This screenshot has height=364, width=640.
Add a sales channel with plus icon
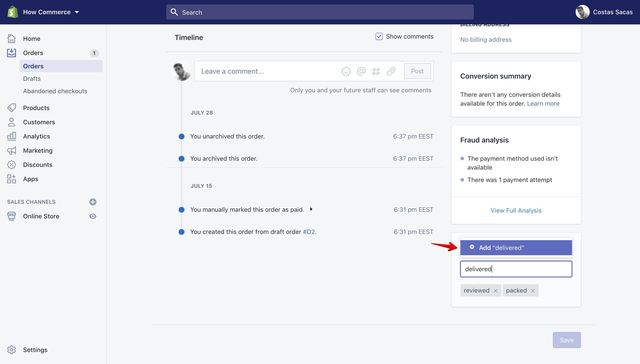[93, 202]
